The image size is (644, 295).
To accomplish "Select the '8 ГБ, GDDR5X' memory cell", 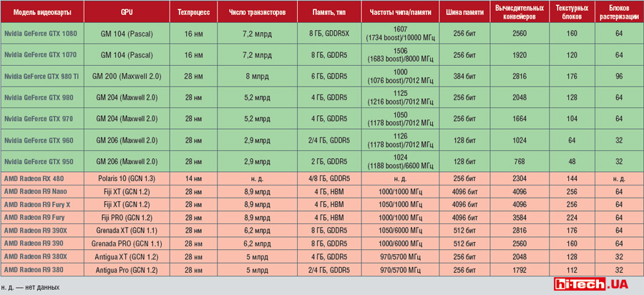I will click(x=329, y=34).
